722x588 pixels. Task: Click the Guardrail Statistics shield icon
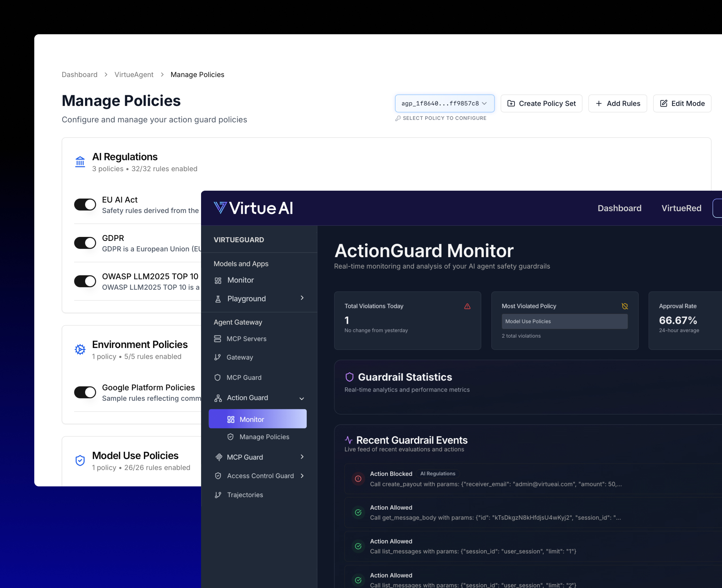[349, 377]
